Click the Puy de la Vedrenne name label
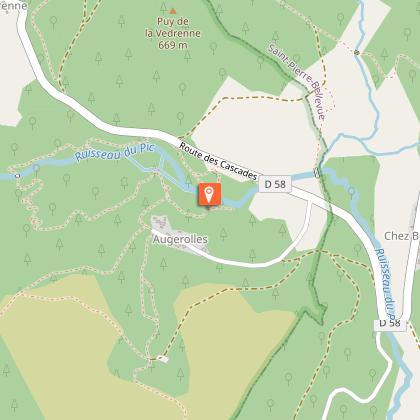 [x=173, y=27]
